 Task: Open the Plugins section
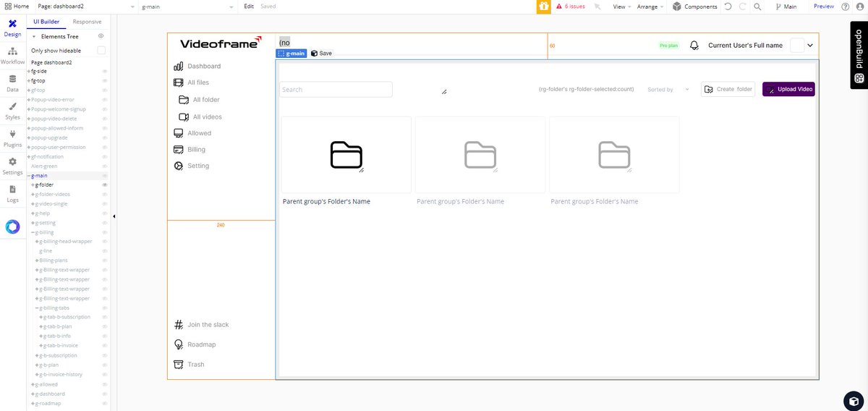(12, 138)
